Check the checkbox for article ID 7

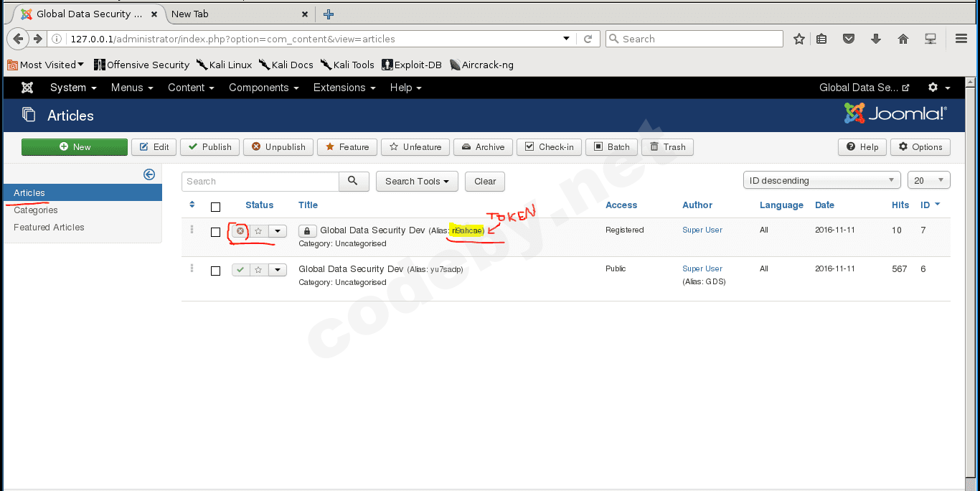215,232
